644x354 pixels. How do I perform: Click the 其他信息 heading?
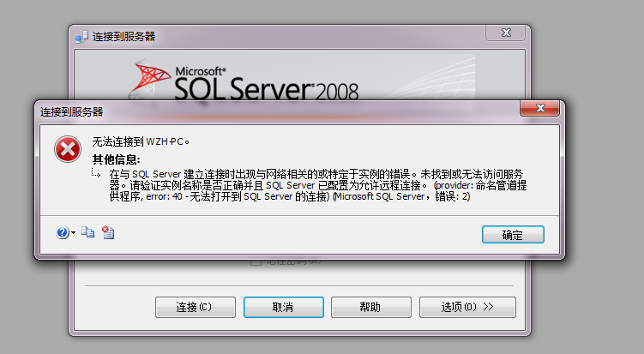(117, 159)
